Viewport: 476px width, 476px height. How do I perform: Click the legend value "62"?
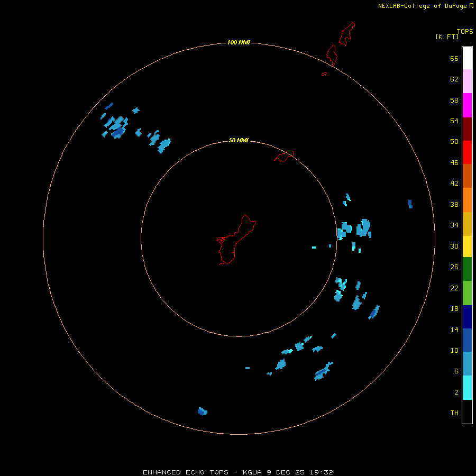point(454,79)
